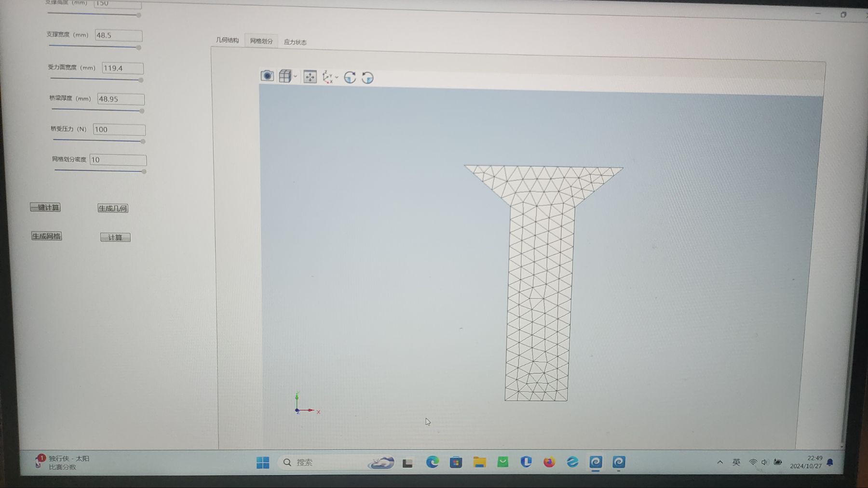Click the 网格划分密度 slider handle

[144, 171]
